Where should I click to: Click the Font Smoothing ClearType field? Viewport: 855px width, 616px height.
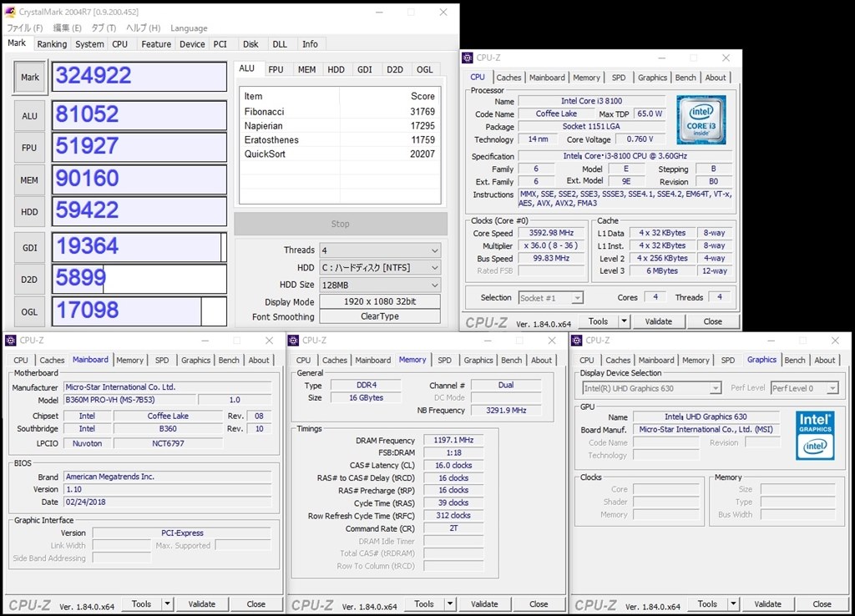click(380, 316)
